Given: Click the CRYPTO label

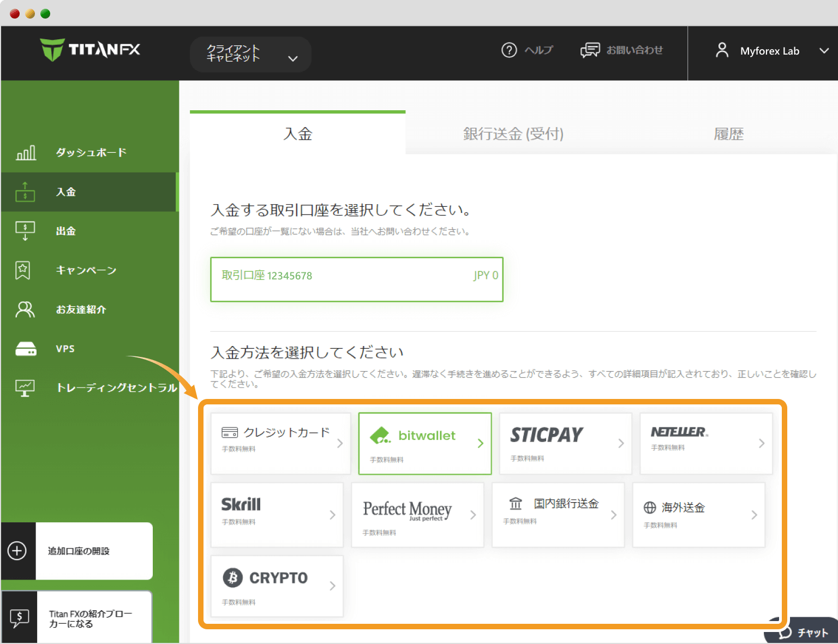Looking at the screenshot, I should point(279,577).
